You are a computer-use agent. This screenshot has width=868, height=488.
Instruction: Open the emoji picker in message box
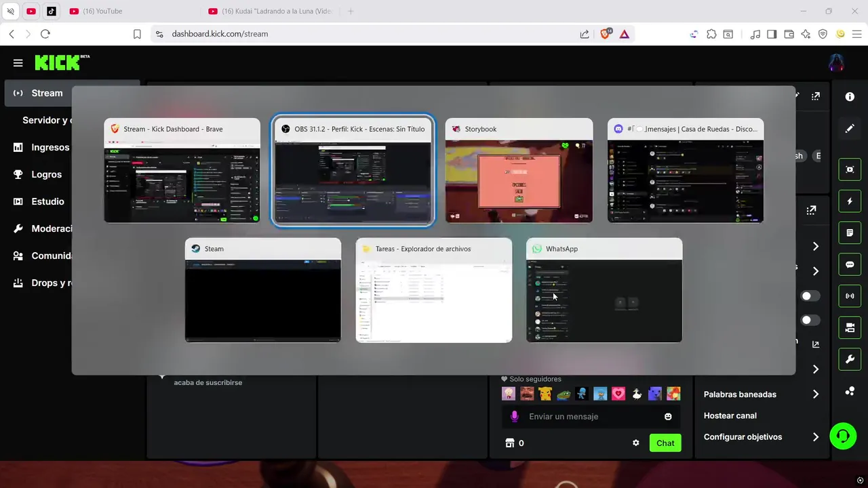coord(668,417)
